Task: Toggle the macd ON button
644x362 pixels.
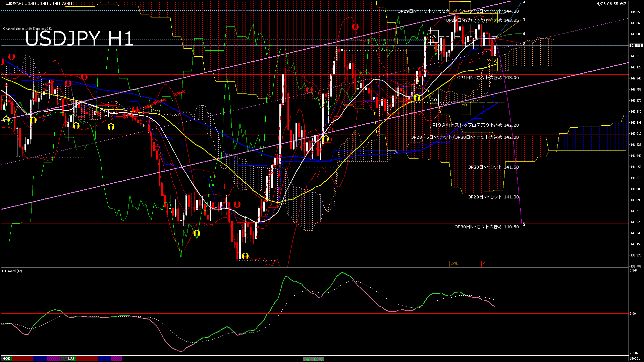Action: pyautogui.click(x=314, y=359)
